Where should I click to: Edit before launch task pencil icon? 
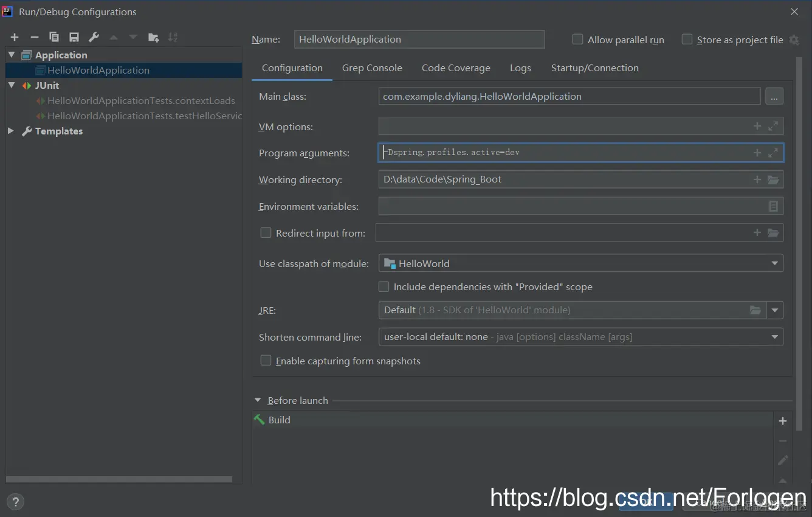tap(783, 460)
